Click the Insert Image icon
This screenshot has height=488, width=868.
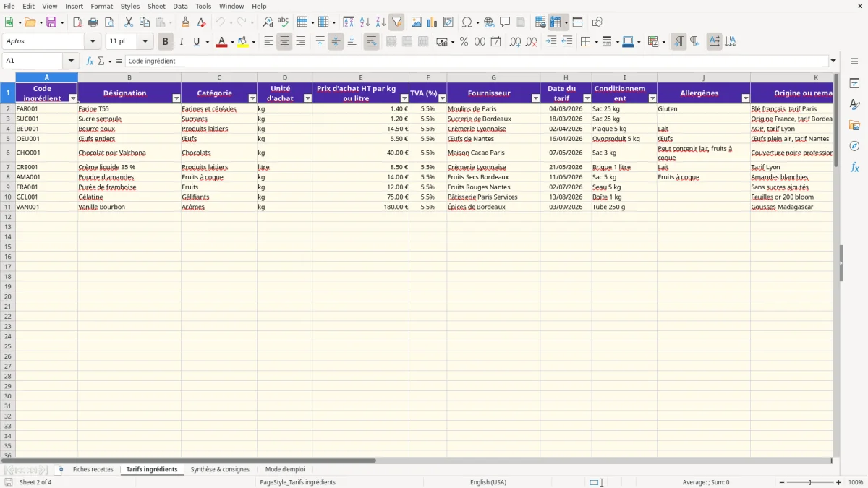pos(417,22)
